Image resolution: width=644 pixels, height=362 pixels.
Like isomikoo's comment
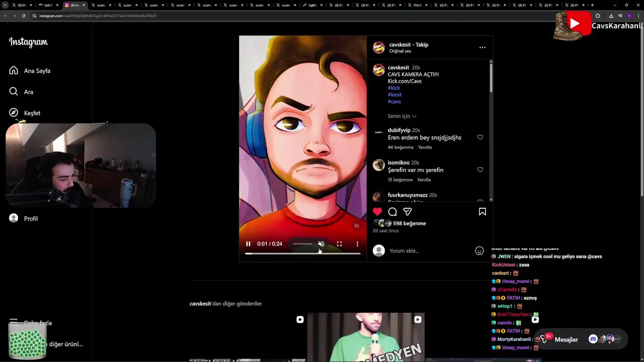tap(480, 169)
